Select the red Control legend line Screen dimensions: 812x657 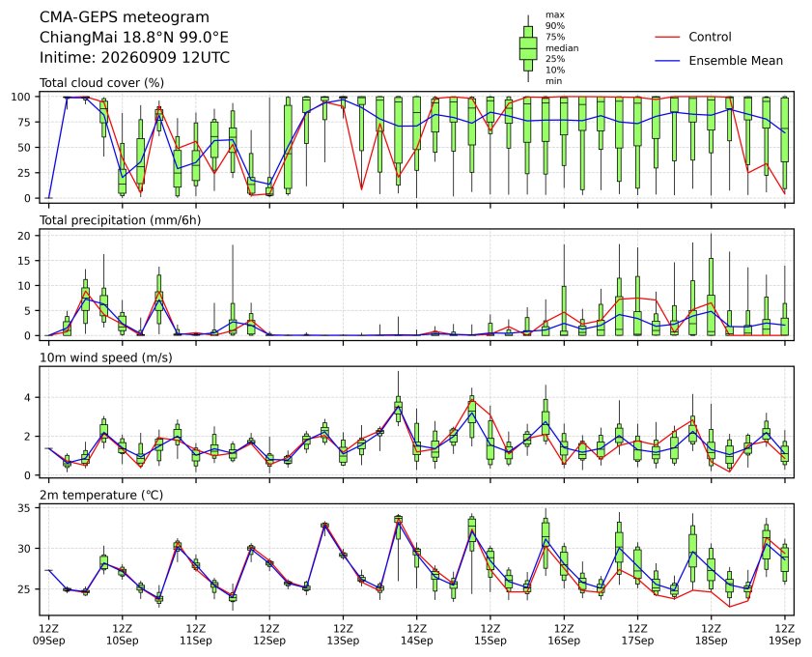click(667, 38)
